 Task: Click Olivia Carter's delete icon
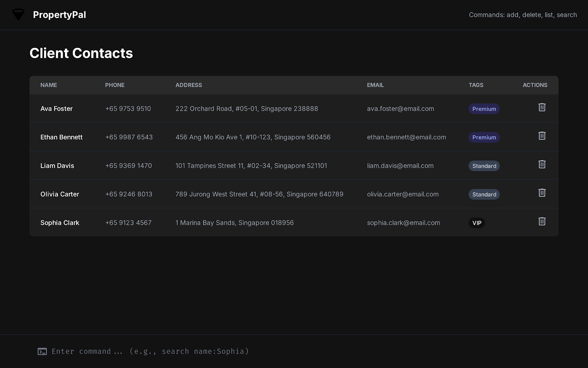click(542, 193)
